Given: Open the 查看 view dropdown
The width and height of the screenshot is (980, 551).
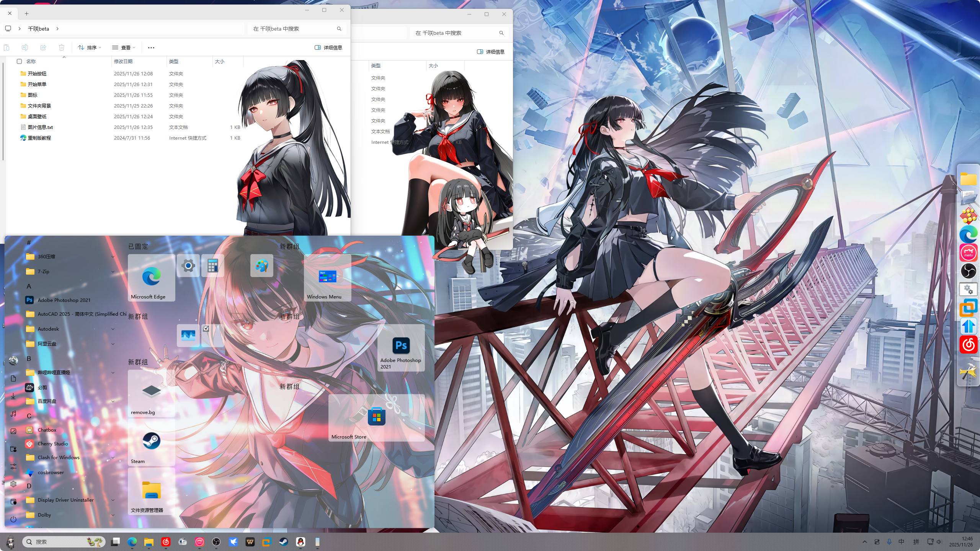Looking at the screenshot, I should pos(124,47).
